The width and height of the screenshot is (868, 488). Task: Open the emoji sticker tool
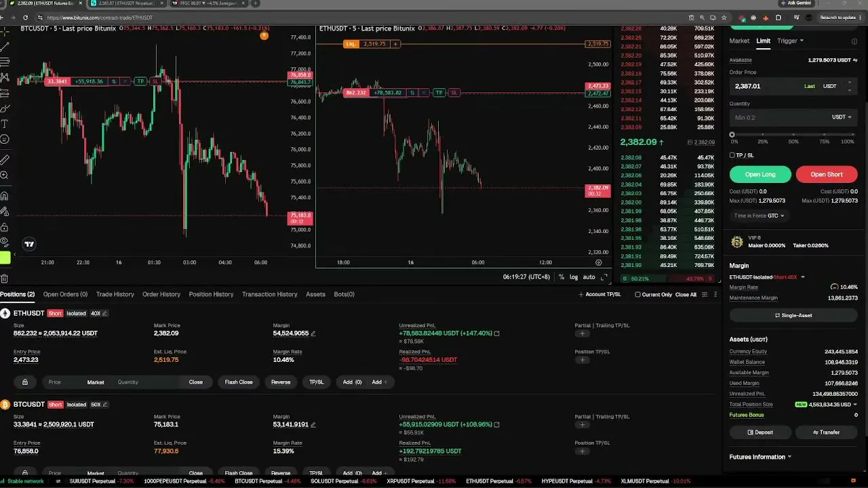(4, 140)
